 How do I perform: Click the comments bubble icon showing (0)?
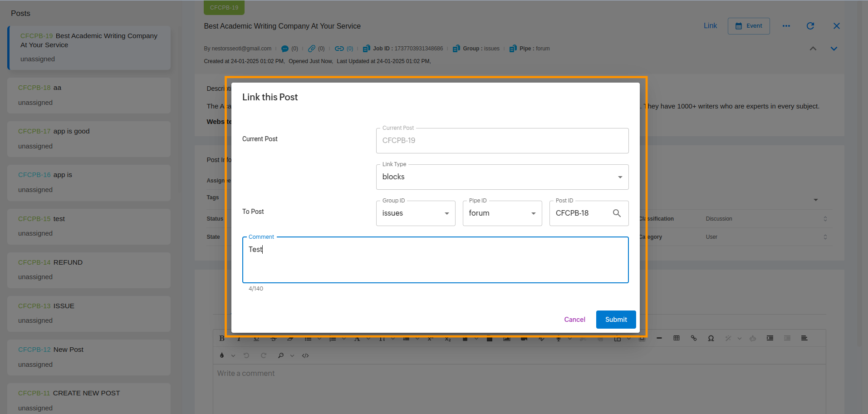284,49
